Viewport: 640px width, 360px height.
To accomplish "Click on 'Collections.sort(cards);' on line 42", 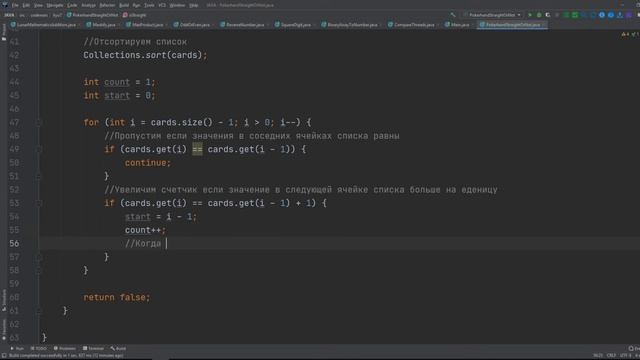I will 145,55.
